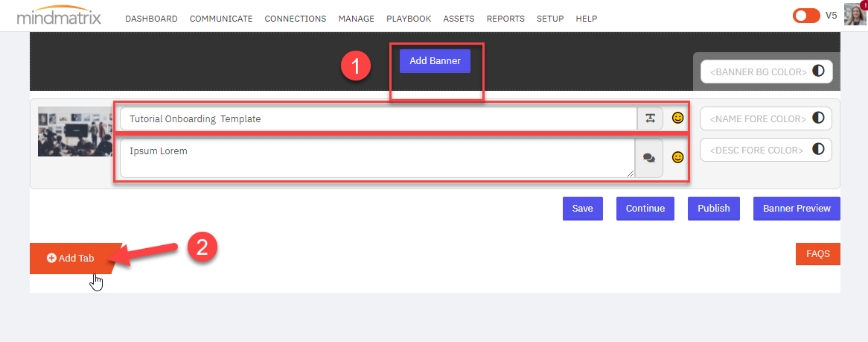Click the Add Banner button
Viewport: 868px width, 342px height.
pyautogui.click(x=435, y=61)
